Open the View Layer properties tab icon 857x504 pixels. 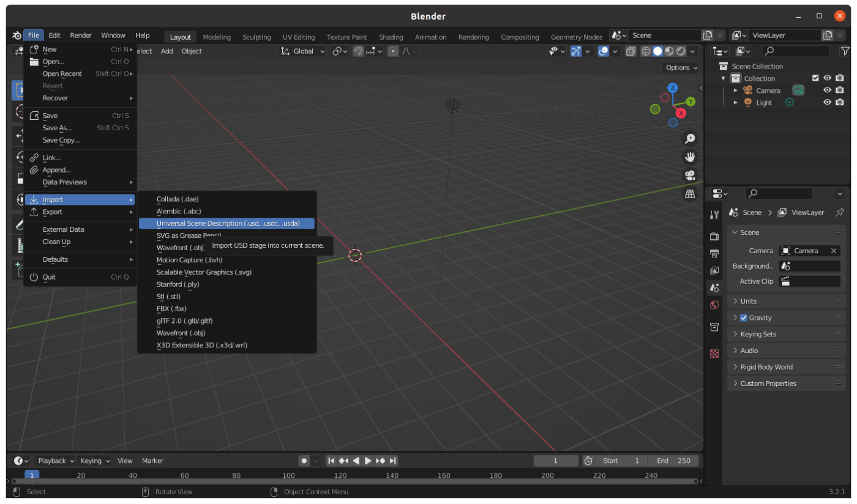point(714,270)
